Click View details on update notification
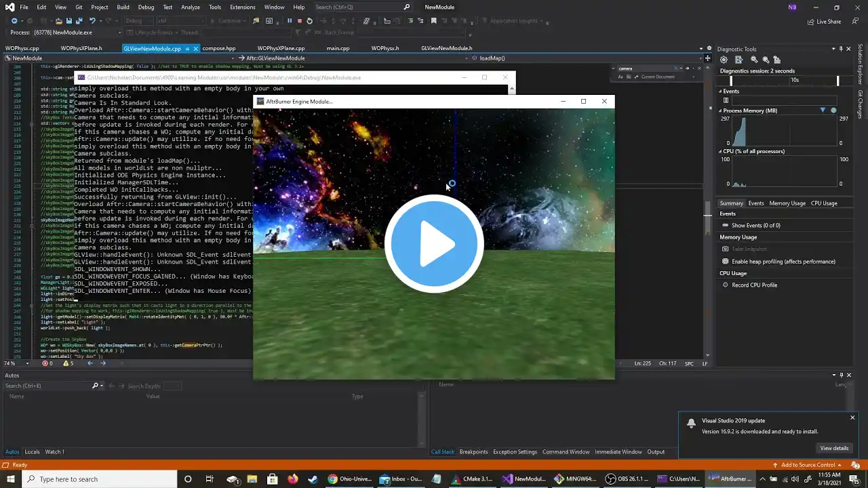Image resolution: width=868 pixels, height=488 pixels. pyautogui.click(x=834, y=448)
